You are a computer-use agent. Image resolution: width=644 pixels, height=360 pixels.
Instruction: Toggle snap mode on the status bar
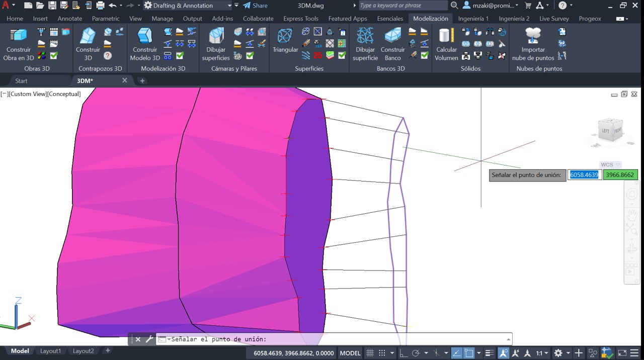(383, 352)
